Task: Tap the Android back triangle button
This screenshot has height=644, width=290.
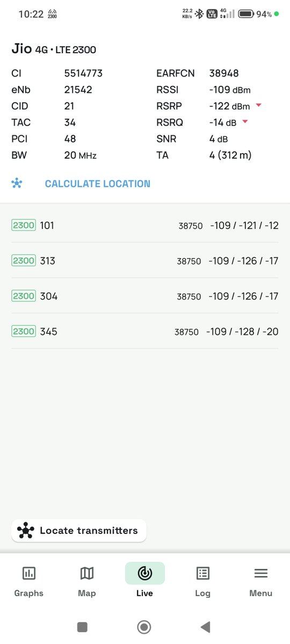Action: click(x=205, y=626)
